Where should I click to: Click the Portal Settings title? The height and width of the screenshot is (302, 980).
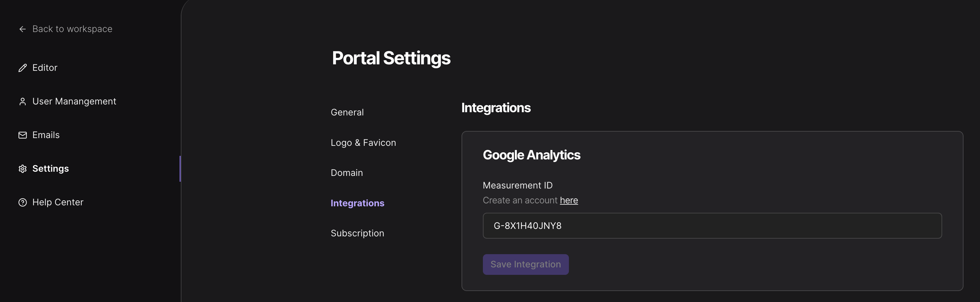coord(391,59)
